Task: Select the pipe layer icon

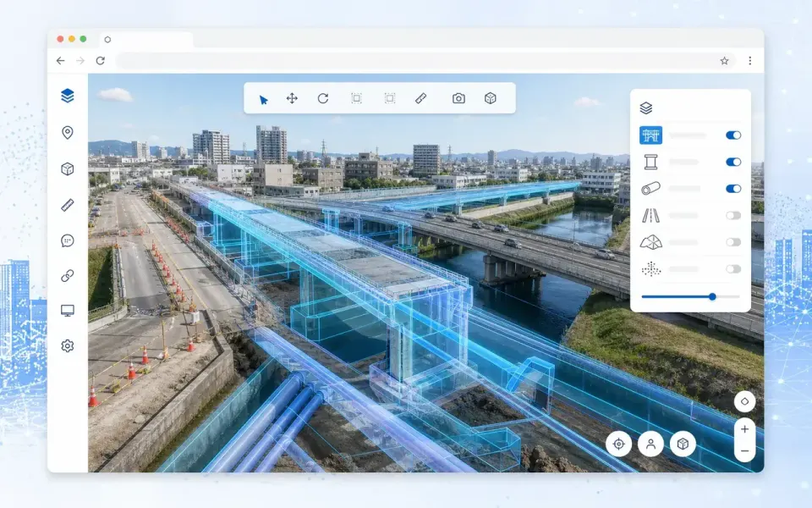Action: tap(651, 188)
